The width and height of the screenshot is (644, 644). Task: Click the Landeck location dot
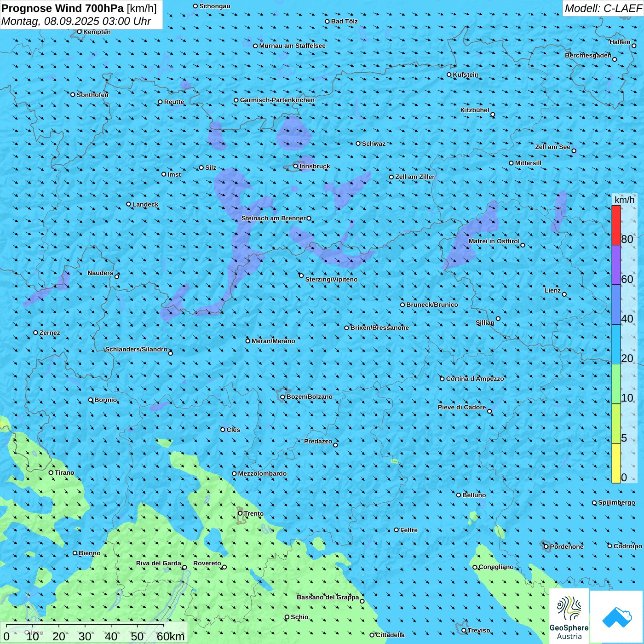click(129, 204)
